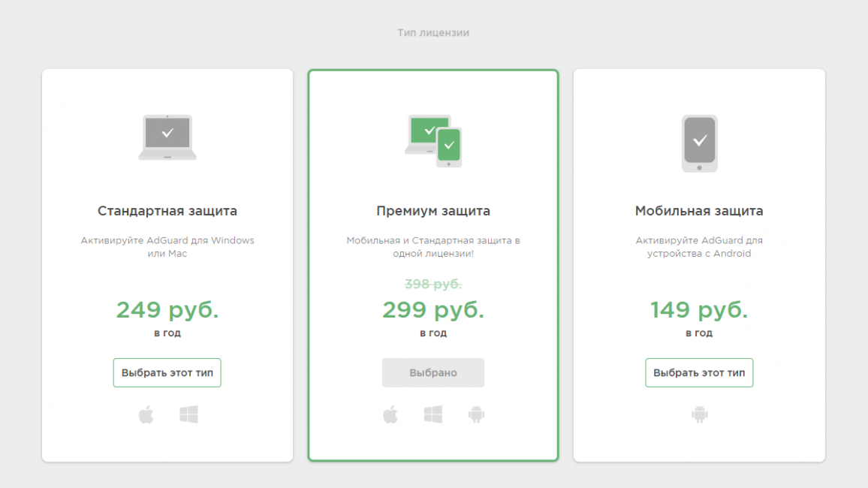Image resolution: width=868 pixels, height=488 pixels.
Task: Click the laptop icon in Стандартная защита card
Action: 167,137
